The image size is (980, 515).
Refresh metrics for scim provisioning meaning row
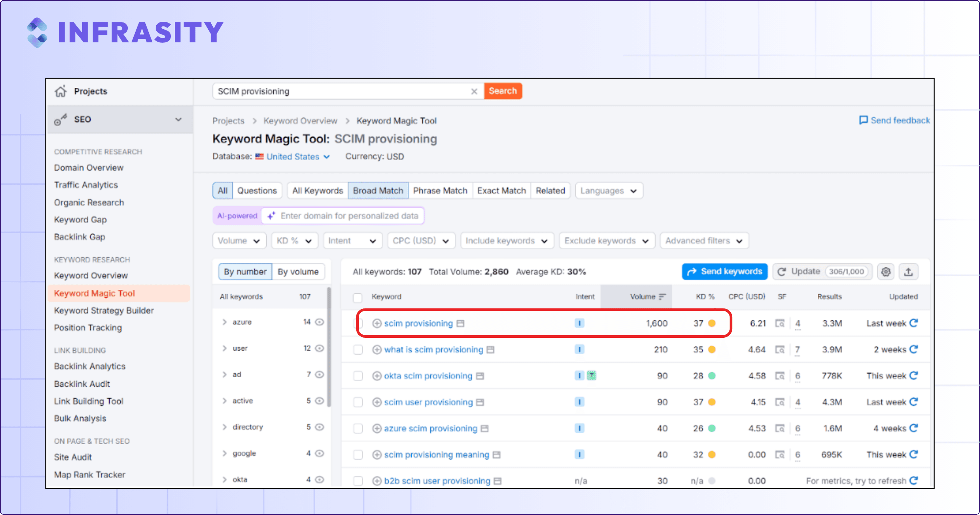coord(914,454)
